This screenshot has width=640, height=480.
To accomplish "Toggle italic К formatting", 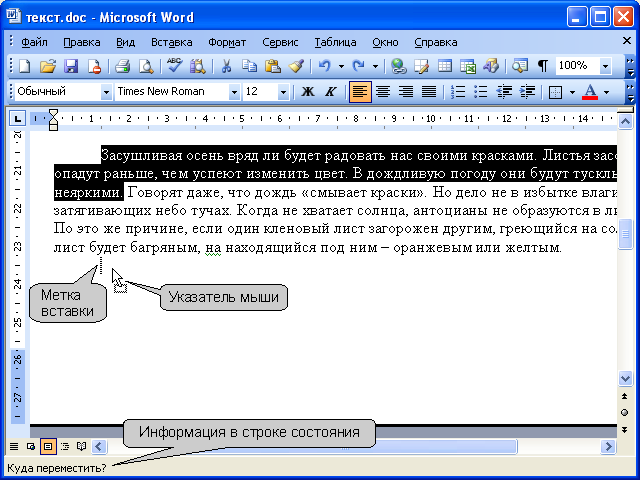I will click(x=330, y=91).
